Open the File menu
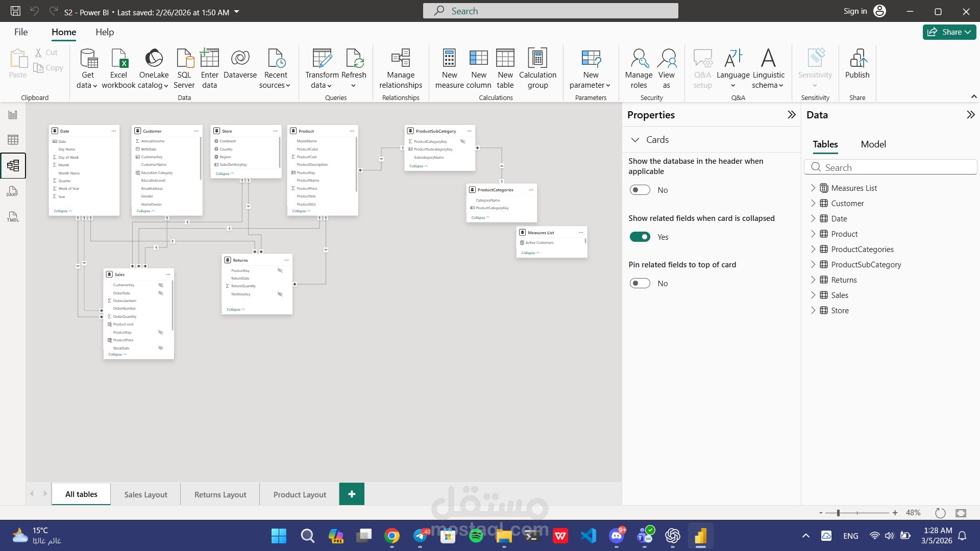 21,32
